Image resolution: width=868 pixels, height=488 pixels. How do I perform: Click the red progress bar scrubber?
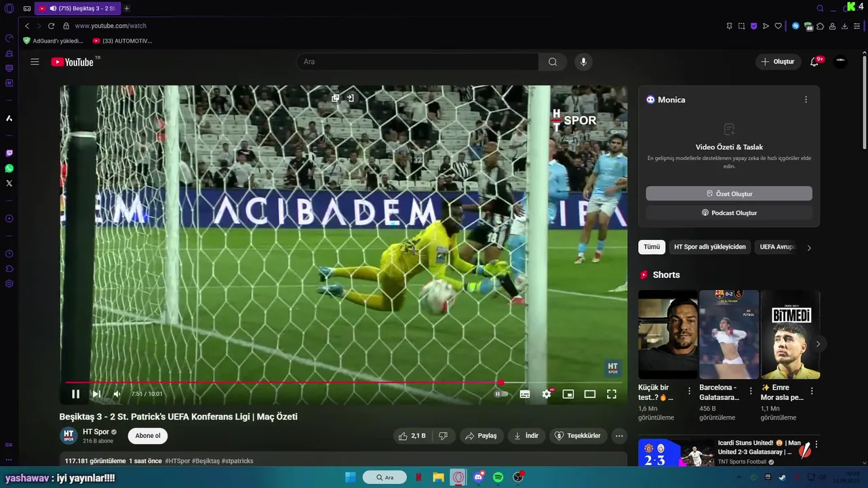(x=500, y=383)
